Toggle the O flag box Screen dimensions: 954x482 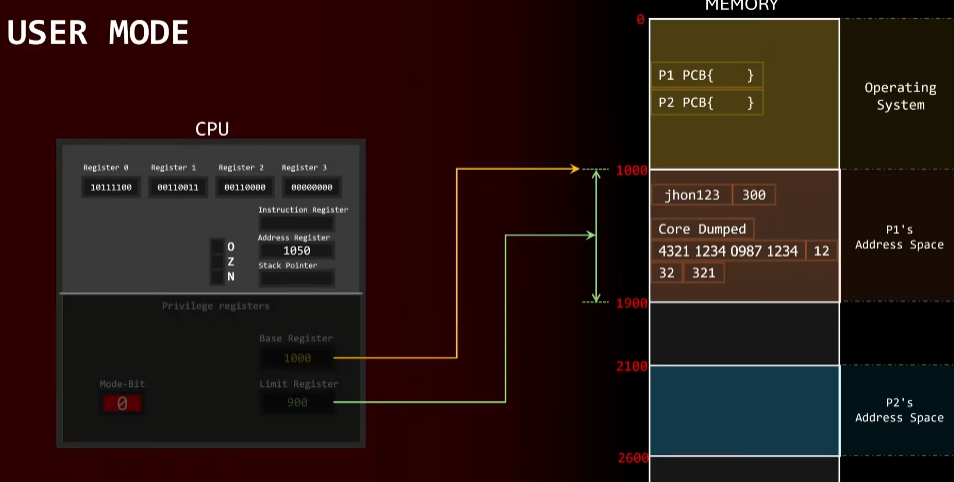click(x=217, y=246)
